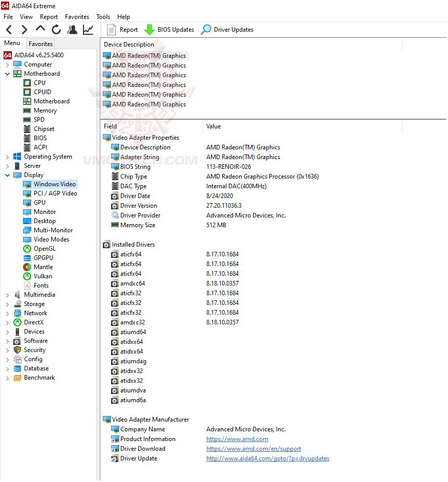Select the CPUID tree item
Viewport: 448px width, 482px height.
coord(42,92)
